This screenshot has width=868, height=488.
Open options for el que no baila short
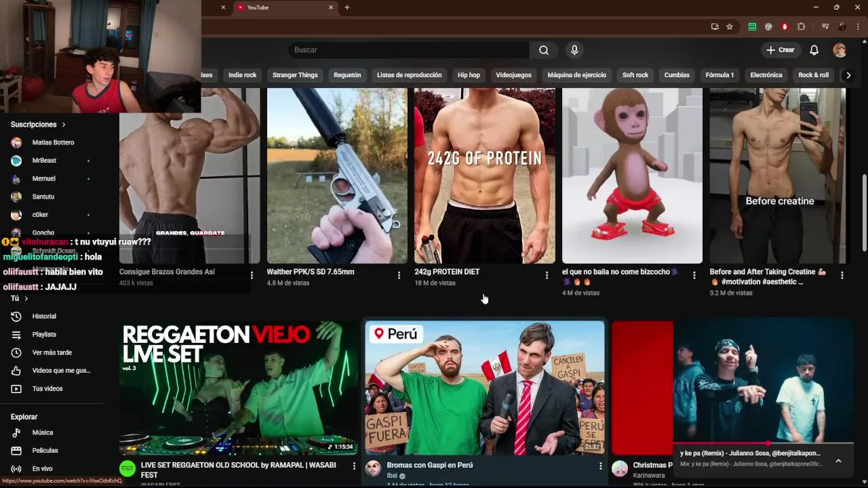point(694,275)
